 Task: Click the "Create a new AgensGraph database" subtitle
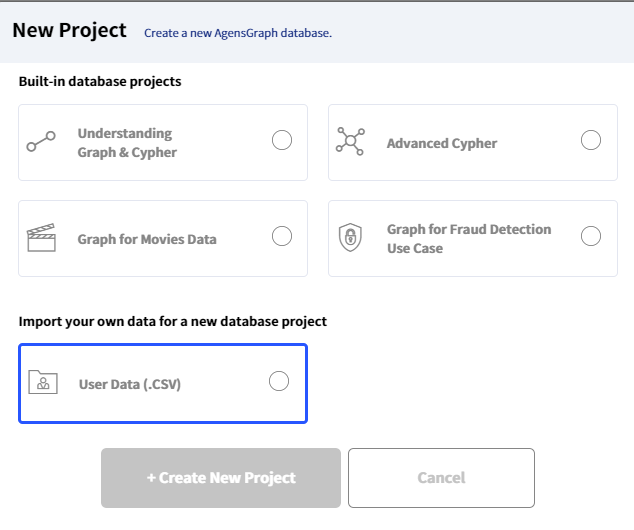pyautogui.click(x=237, y=33)
